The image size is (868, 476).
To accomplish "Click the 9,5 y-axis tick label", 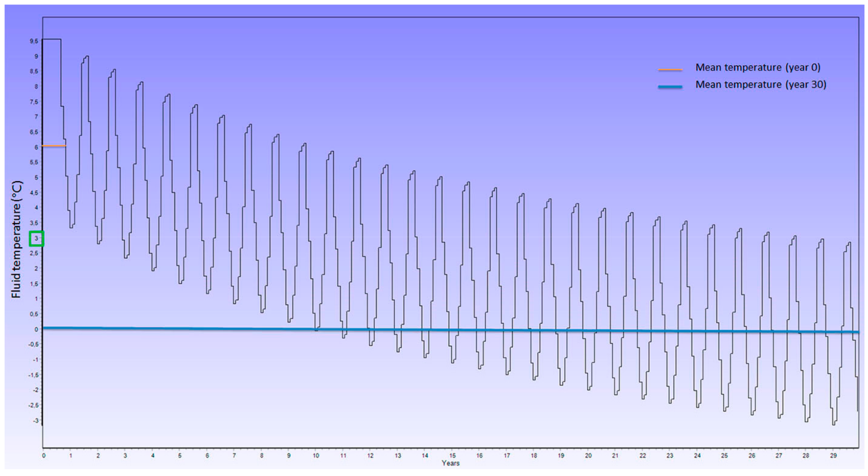I will coord(34,41).
